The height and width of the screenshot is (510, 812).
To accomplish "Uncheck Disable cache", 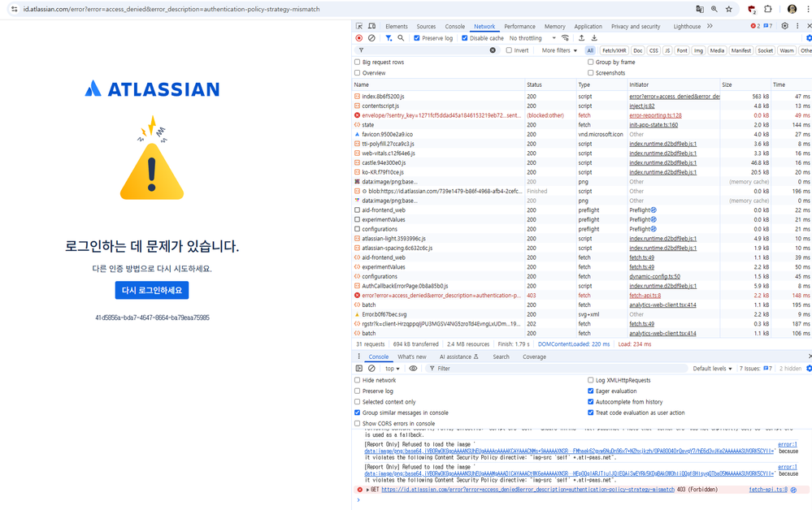I will [464, 37].
